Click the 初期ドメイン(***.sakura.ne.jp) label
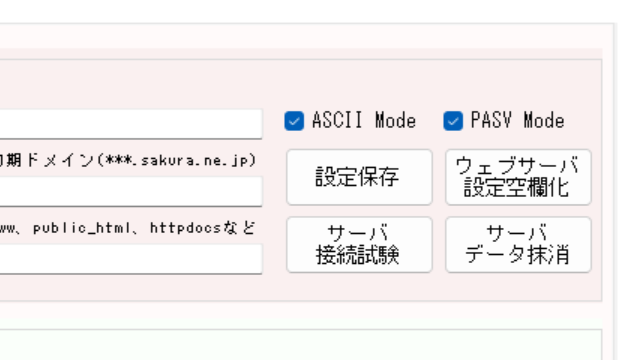The height and width of the screenshot is (360, 640). tap(128, 160)
